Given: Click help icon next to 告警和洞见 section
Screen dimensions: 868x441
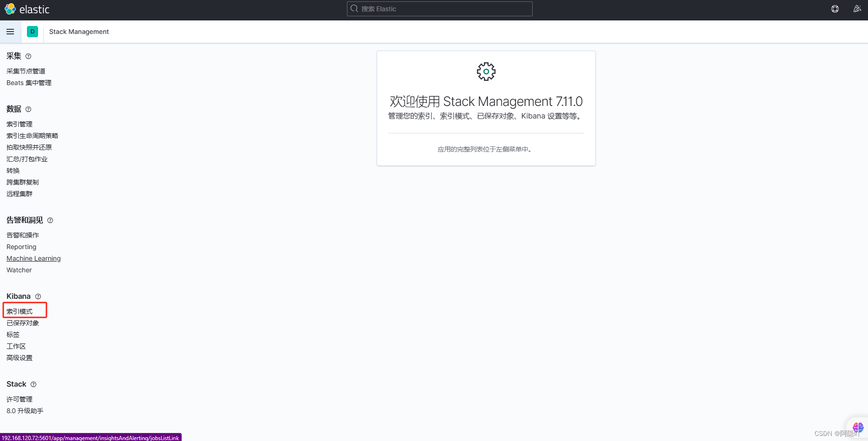Looking at the screenshot, I should click(50, 220).
